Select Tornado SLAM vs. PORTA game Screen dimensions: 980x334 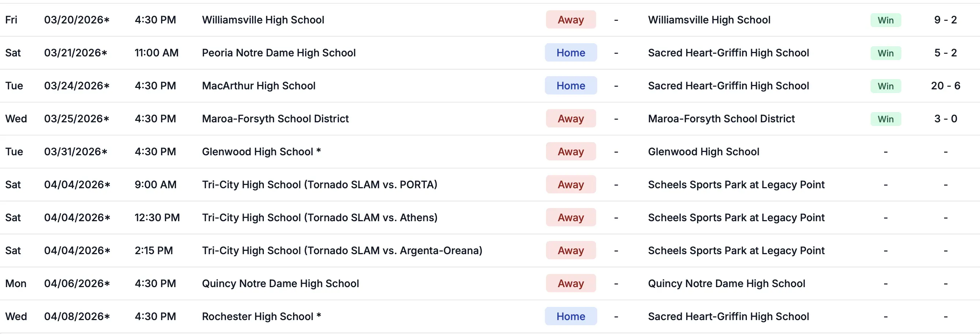(x=319, y=185)
